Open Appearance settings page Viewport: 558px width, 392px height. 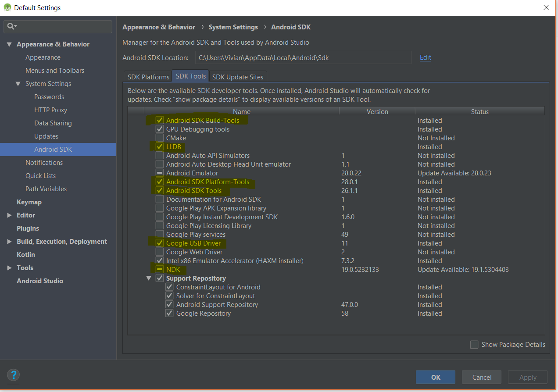(x=43, y=57)
